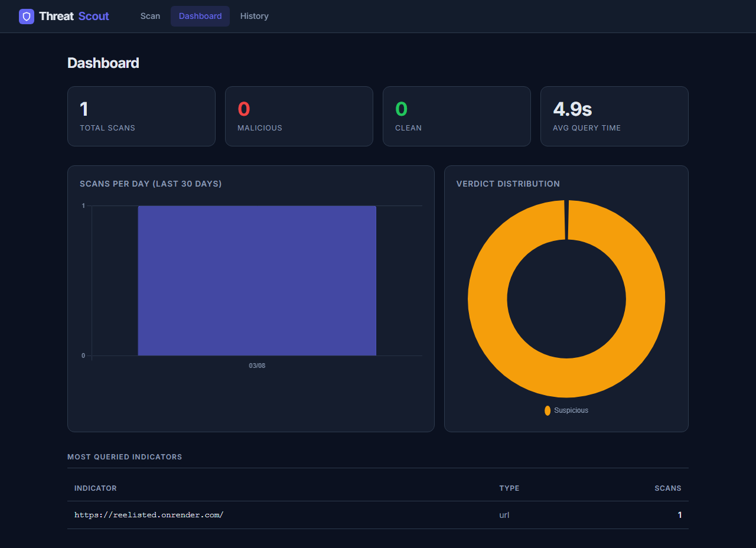Click the Threat Scout shield logo icon
The height and width of the screenshot is (548, 756).
coord(26,16)
